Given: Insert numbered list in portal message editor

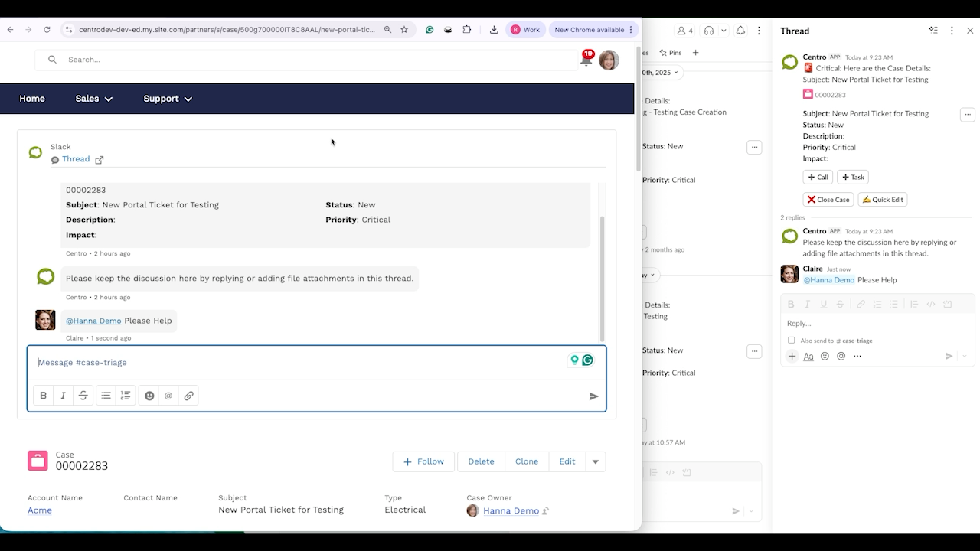Looking at the screenshot, I should pyautogui.click(x=126, y=396).
